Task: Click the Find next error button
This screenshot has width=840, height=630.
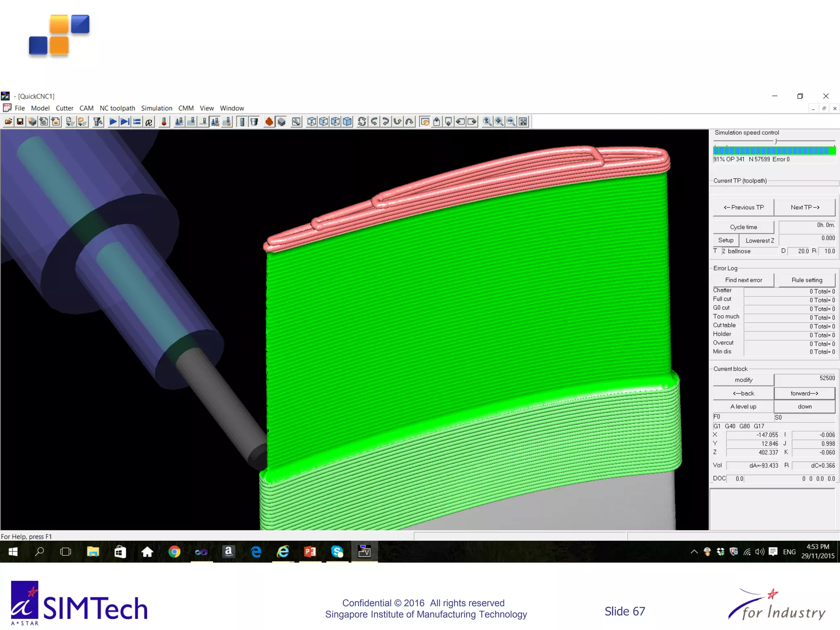Action: pos(743,280)
